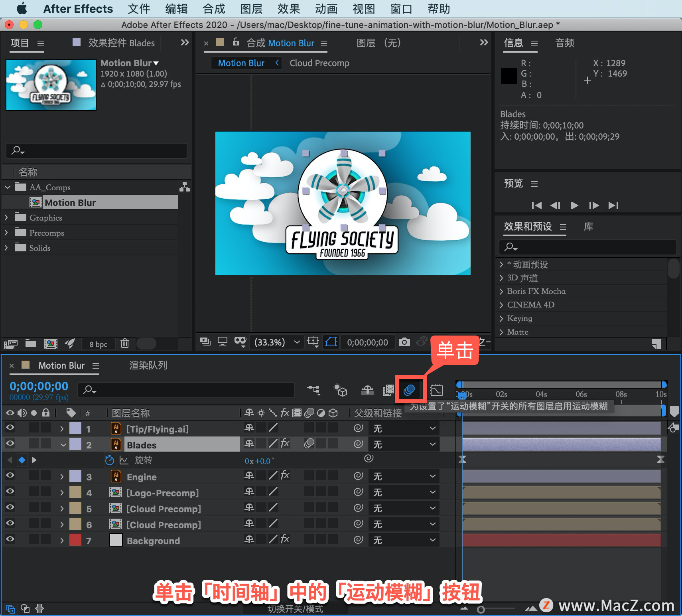Open Cloud Precomp in viewer breadcrumb
This screenshot has width=682, height=616.
tap(319, 63)
